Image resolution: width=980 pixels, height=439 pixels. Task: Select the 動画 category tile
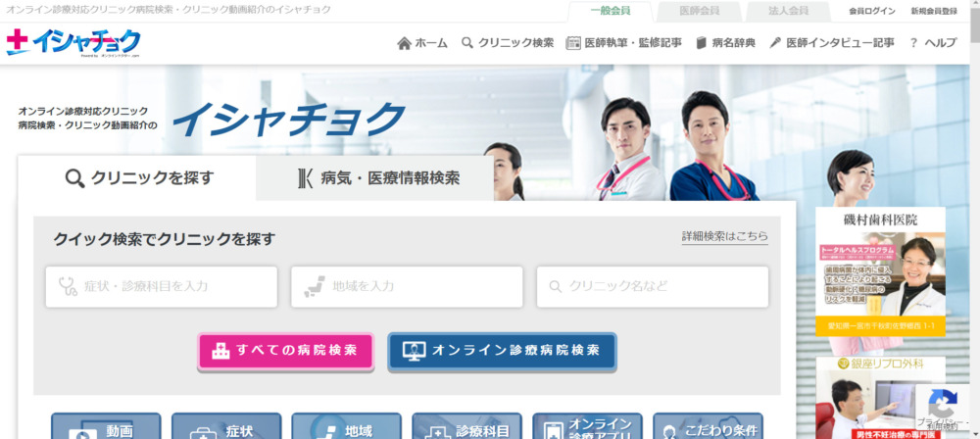(x=106, y=426)
